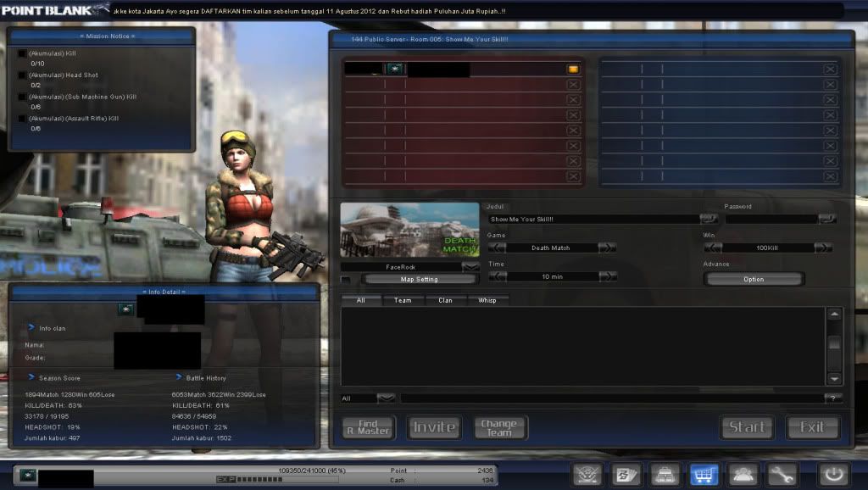
Task: Open the Advance Option button
Action: [x=754, y=280]
